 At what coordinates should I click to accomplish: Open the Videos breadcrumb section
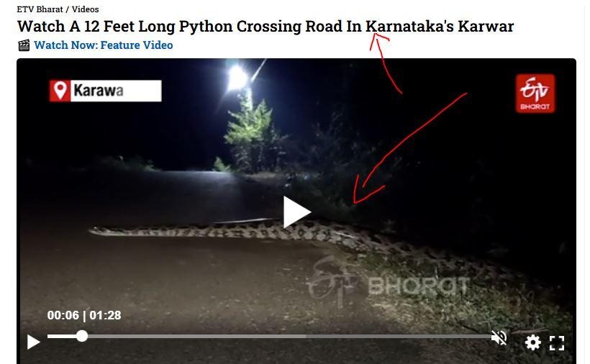point(86,9)
